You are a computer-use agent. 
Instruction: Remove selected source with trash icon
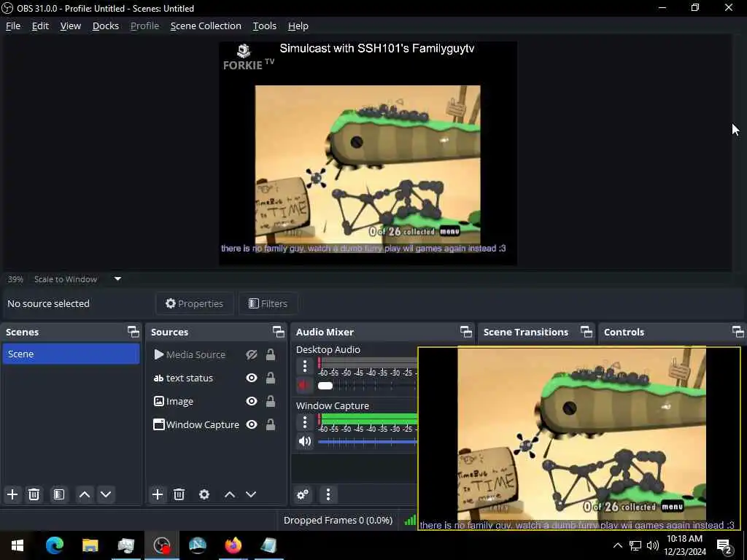[179, 494]
